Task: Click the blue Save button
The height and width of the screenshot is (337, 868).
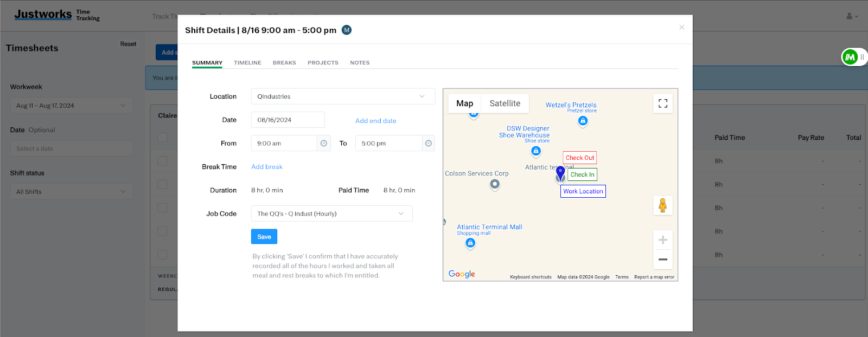Action: tap(264, 237)
